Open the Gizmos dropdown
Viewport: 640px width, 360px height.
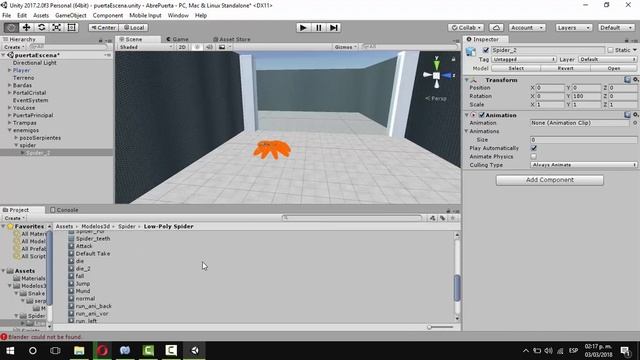tap(345, 47)
